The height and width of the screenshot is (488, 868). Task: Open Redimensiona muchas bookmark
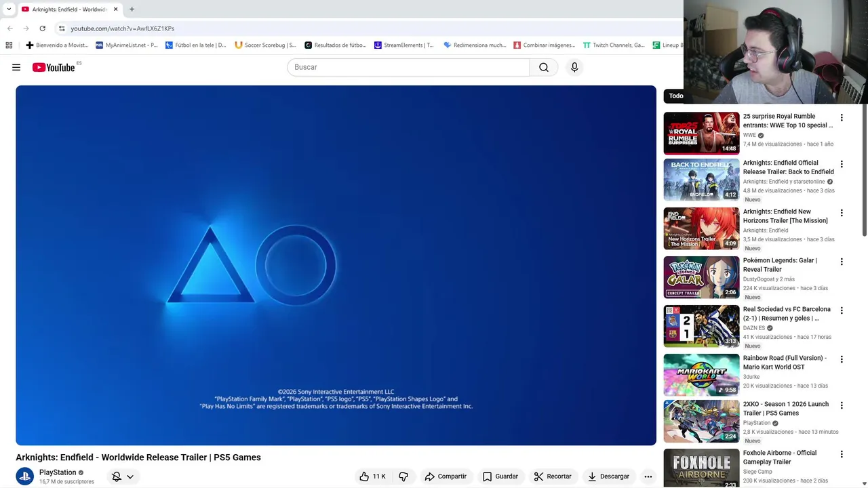pyautogui.click(x=475, y=45)
